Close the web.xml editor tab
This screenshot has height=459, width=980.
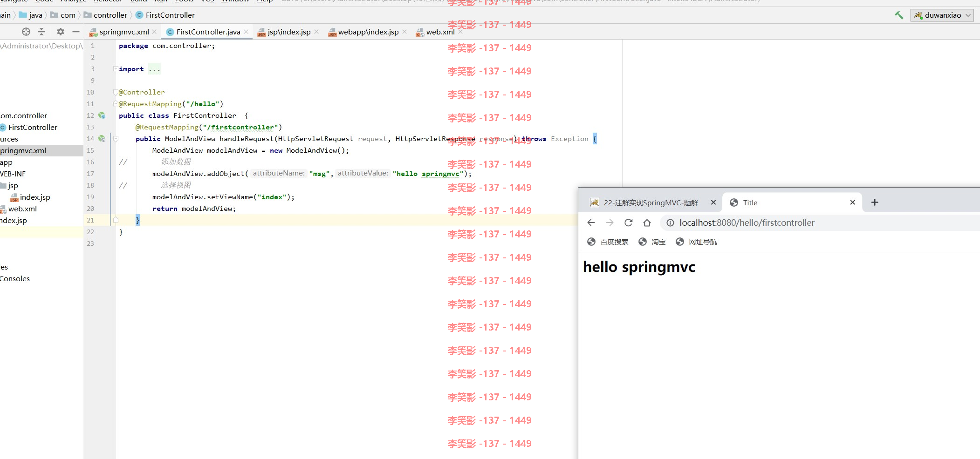coord(460,32)
